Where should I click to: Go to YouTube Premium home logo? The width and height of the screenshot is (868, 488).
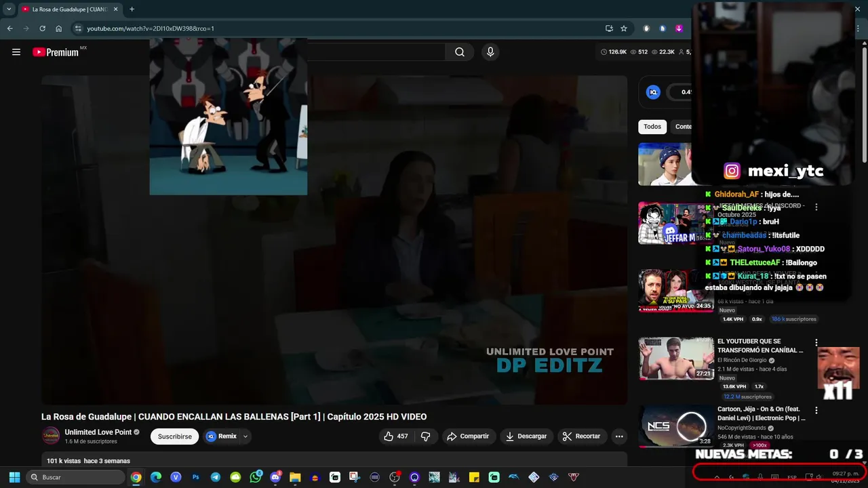pos(56,52)
